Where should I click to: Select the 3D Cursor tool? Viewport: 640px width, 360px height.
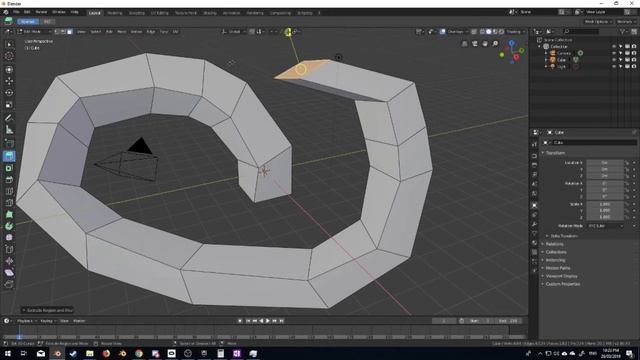pyautogui.click(x=9, y=56)
